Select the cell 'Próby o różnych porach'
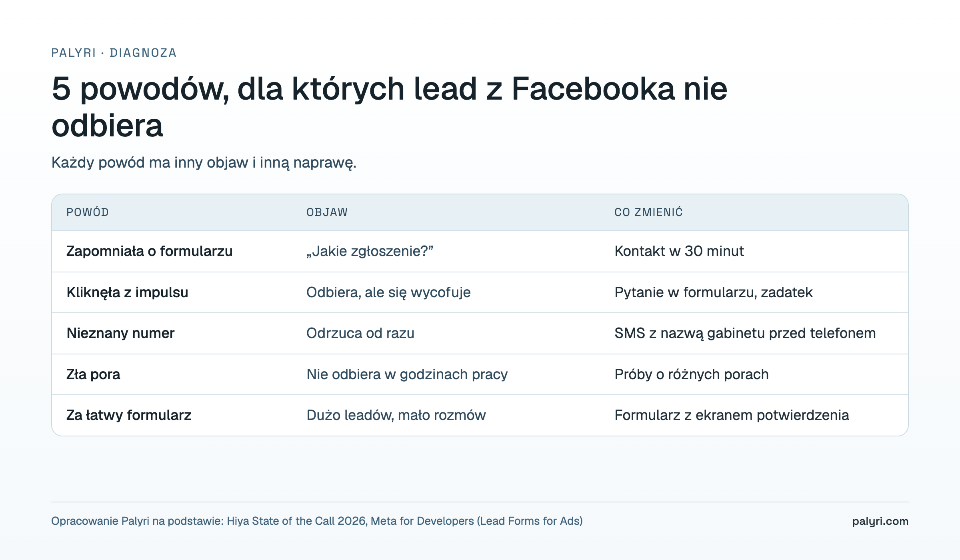 pyautogui.click(x=692, y=374)
